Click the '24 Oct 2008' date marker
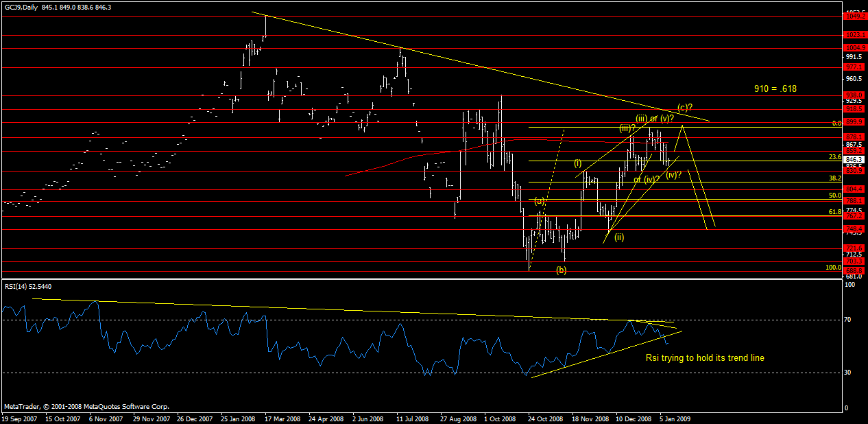The height and width of the screenshot is (424, 868). pos(544,417)
